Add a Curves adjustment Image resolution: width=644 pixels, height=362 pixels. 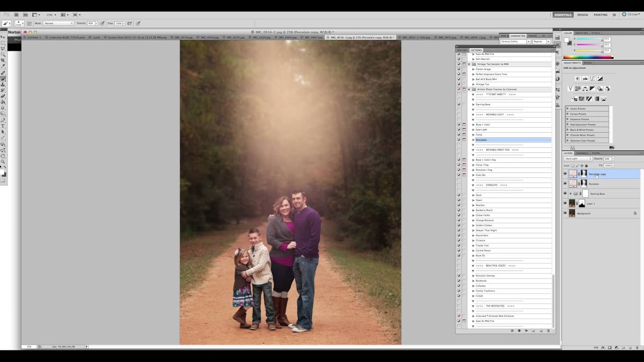pyautogui.click(x=593, y=79)
